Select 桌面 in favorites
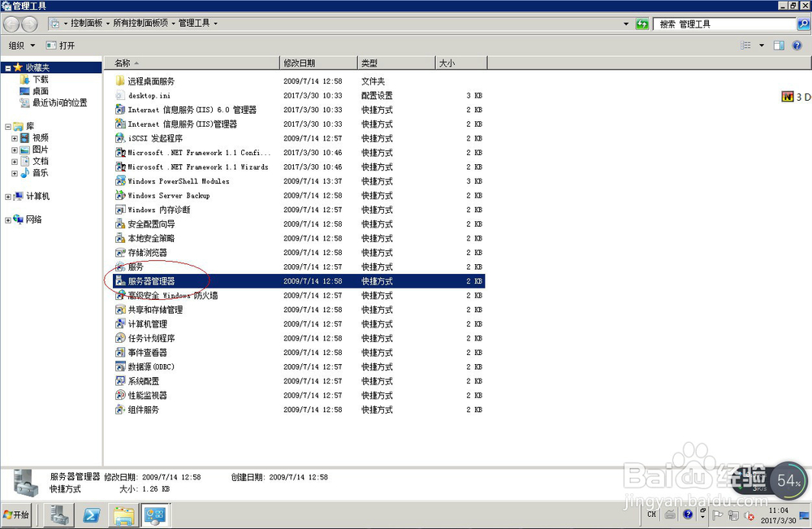The height and width of the screenshot is (529, 812). pyautogui.click(x=41, y=91)
